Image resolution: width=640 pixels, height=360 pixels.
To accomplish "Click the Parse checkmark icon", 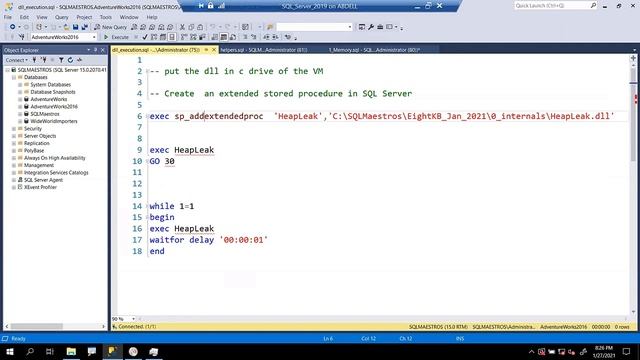I will click(x=145, y=37).
